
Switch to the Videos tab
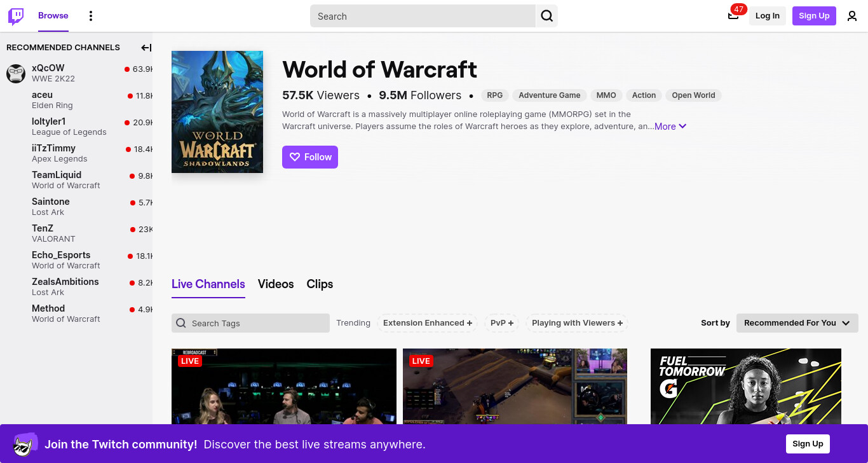point(276,284)
